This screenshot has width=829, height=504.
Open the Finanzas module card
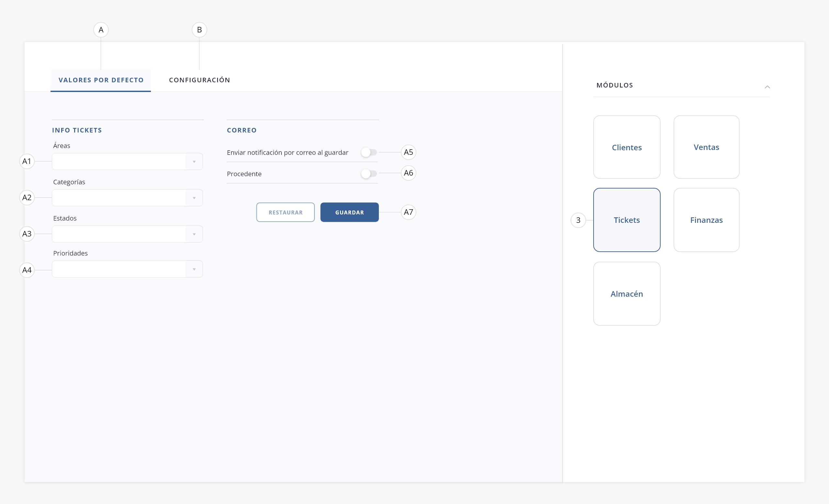[706, 220]
